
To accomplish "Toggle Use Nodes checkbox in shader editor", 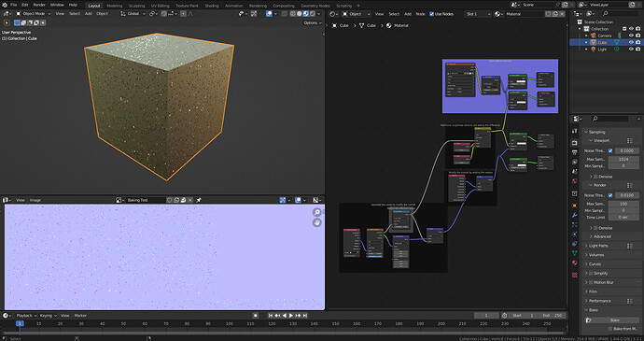I will 431,14.
